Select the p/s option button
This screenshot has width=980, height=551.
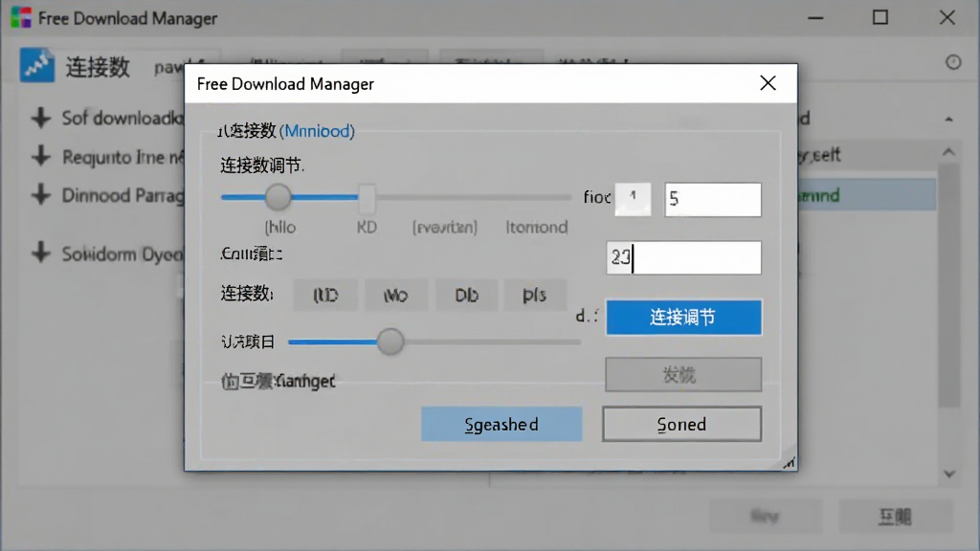point(535,295)
